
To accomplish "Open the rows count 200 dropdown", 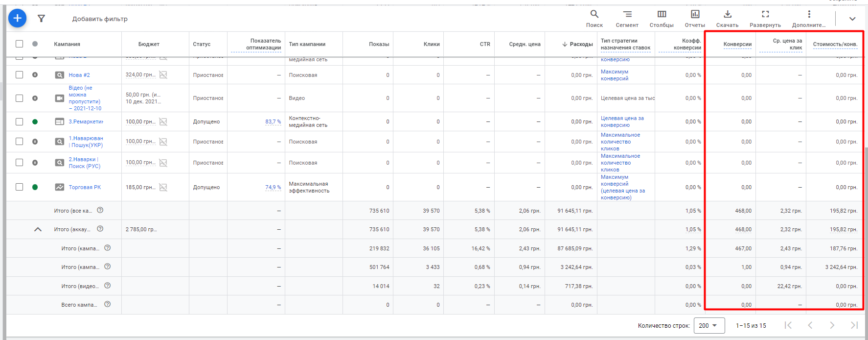I will point(709,326).
